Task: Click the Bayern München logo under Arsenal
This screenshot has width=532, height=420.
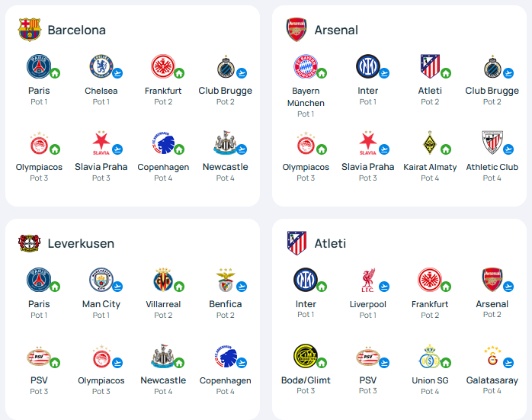Action: (306, 66)
